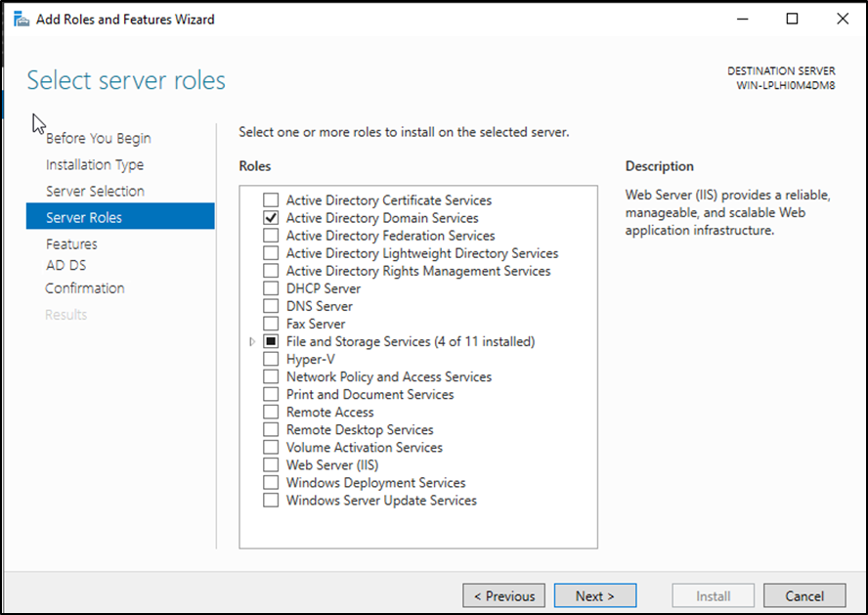Image resolution: width=868 pixels, height=615 pixels.
Task: Cancel the Add Roles wizard
Action: coord(804,595)
